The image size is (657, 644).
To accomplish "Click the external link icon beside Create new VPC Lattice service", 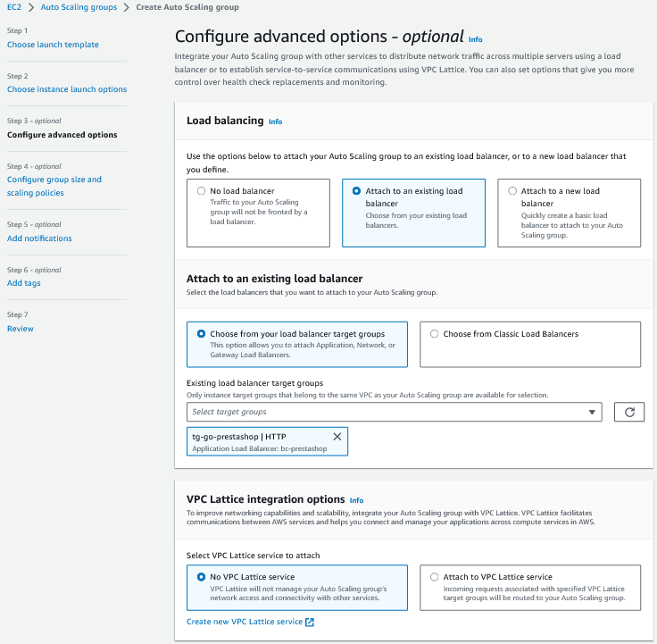I will pyautogui.click(x=310, y=622).
